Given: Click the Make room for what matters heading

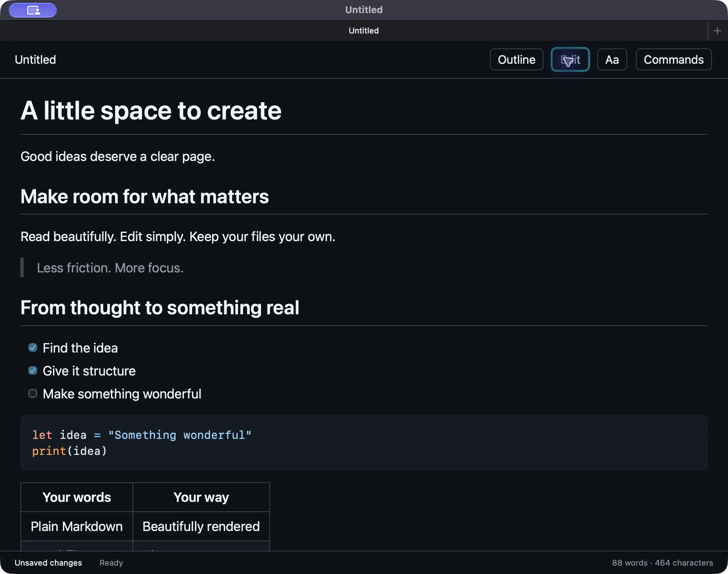Looking at the screenshot, I should (145, 197).
